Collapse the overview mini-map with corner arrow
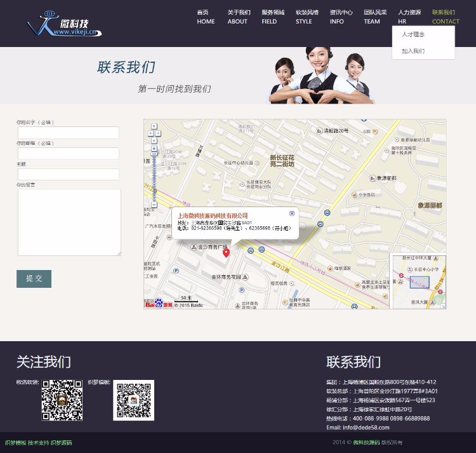The image size is (476, 453). point(444,306)
